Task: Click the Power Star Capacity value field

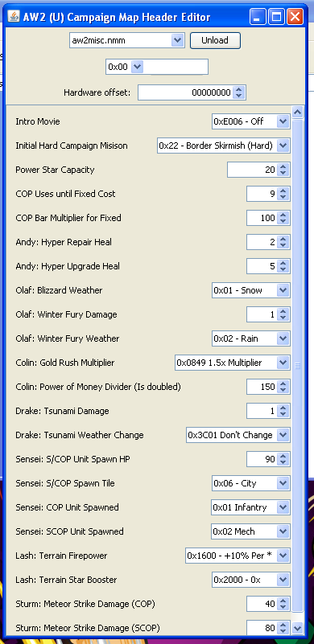Action: [x=252, y=170]
